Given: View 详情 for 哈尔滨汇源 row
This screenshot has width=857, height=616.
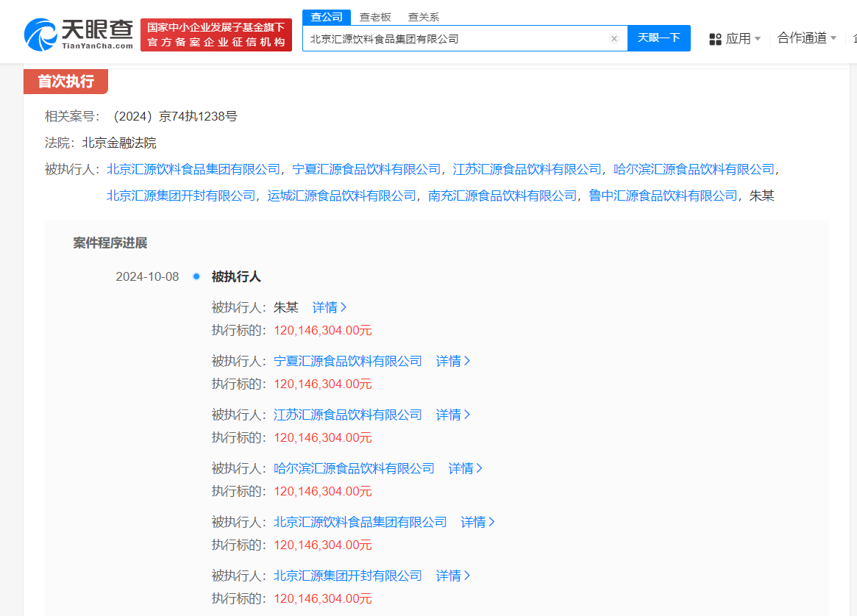Looking at the screenshot, I should point(465,468).
